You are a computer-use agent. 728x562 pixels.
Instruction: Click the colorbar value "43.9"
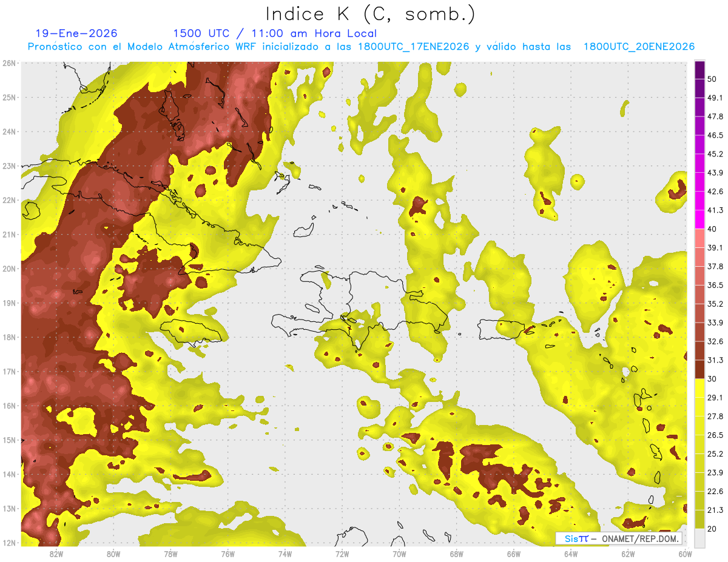tap(715, 173)
